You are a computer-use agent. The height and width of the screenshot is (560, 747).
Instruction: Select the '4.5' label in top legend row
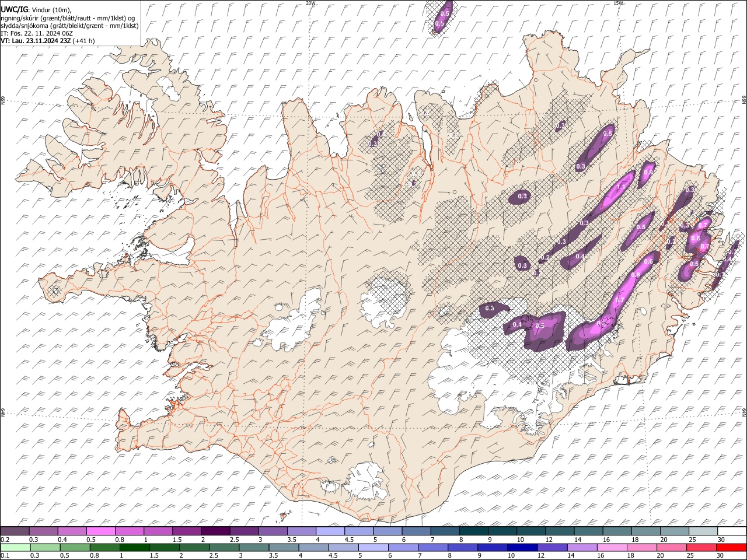(349, 540)
